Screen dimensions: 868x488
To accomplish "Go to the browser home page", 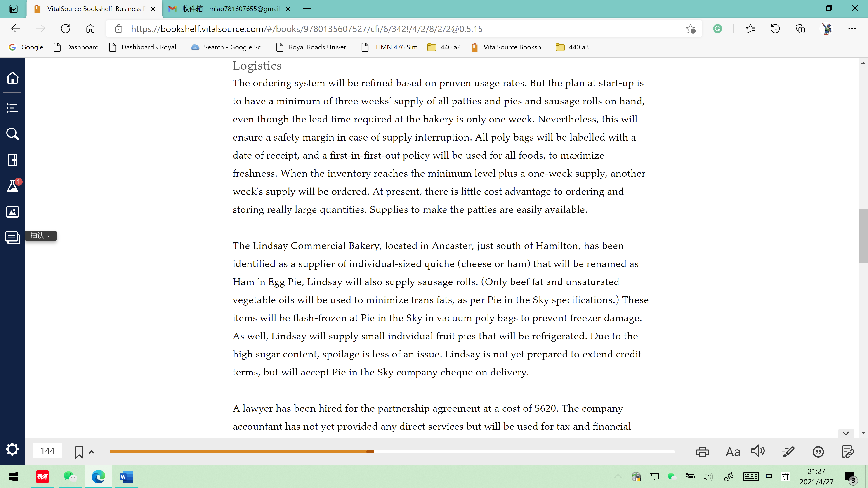I will [x=90, y=29].
